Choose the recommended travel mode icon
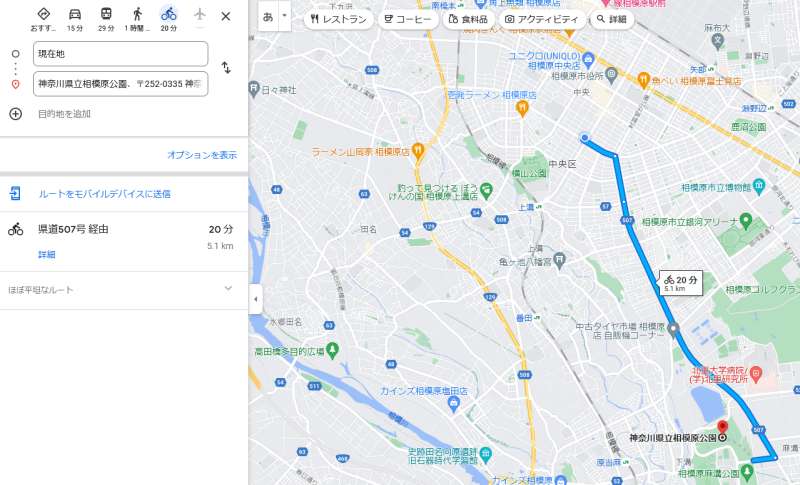Viewport: 800px width, 485px height. (43, 15)
